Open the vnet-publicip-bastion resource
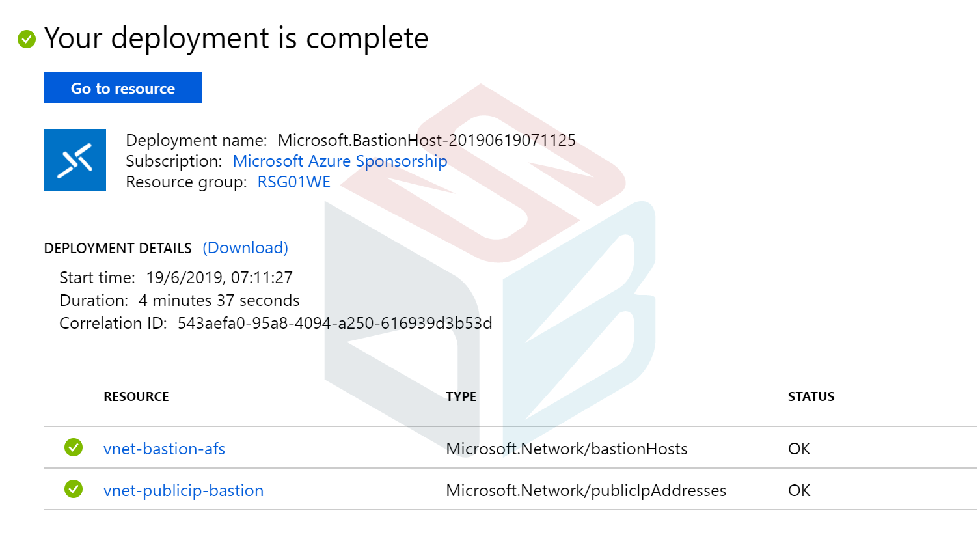980x541 pixels. click(x=184, y=490)
